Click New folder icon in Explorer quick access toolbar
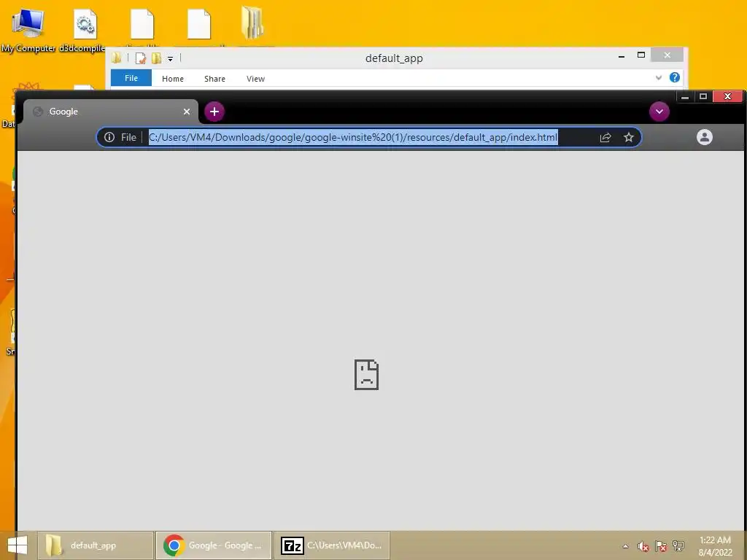The image size is (747, 560). coord(156,58)
